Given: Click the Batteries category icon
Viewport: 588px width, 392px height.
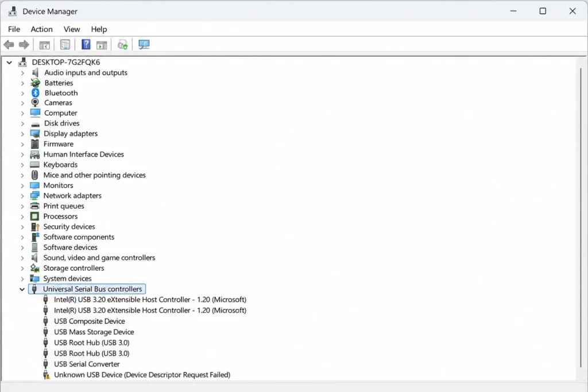Looking at the screenshot, I should click(35, 83).
